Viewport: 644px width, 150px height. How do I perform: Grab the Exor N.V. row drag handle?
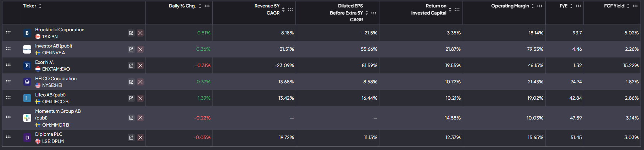[x=8, y=65]
